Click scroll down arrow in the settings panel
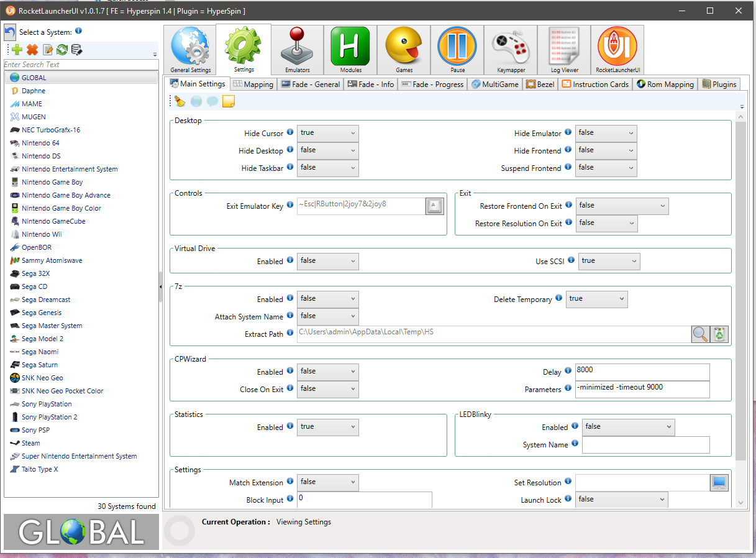This screenshot has height=558, width=756. (740, 502)
